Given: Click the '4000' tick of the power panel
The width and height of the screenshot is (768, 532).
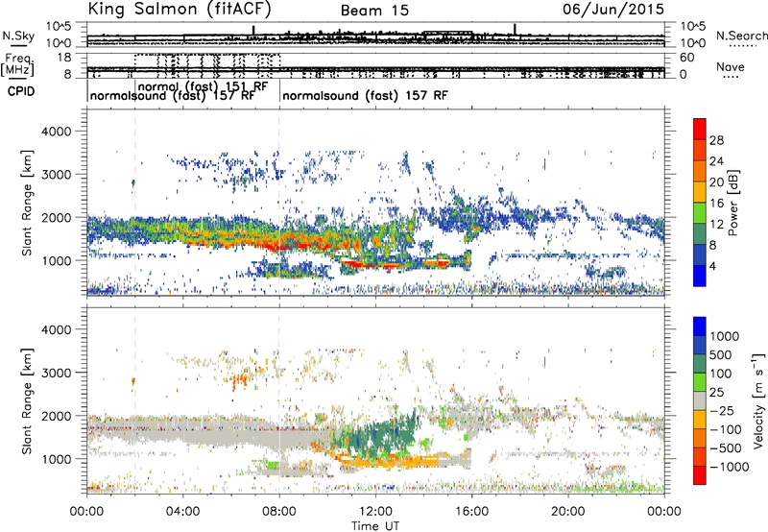Looking at the screenshot, I should click(56, 132).
